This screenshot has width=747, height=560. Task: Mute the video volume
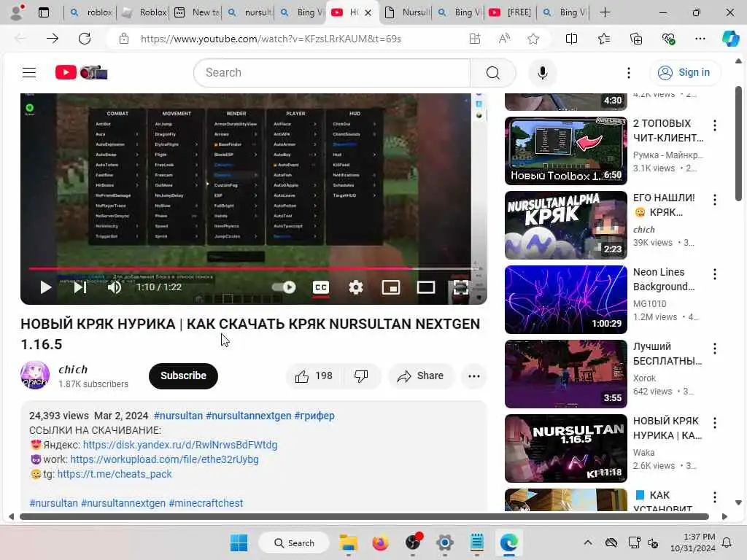115,287
